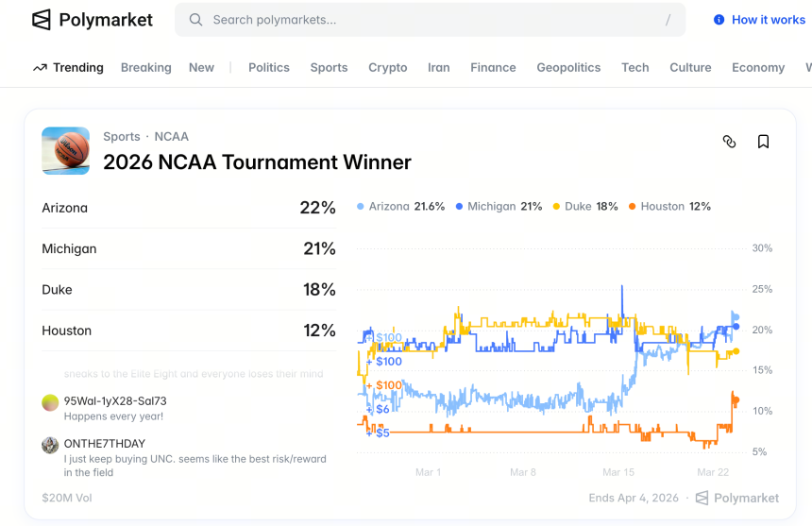The width and height of the screenshot is (812, 526).
Task: Open the Crypto category tab
Action: [x=388, y=68]
